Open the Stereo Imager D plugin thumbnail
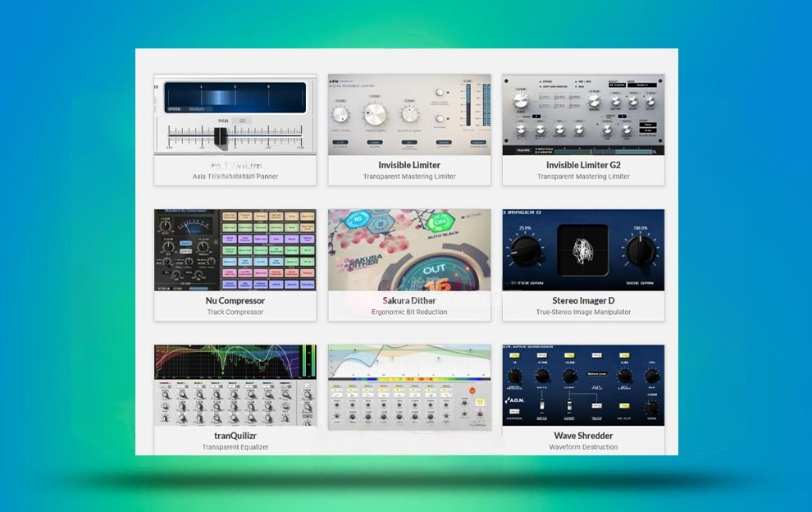This screenshot has width=812, height=512. pyautogui.click(x=583, y=249)
